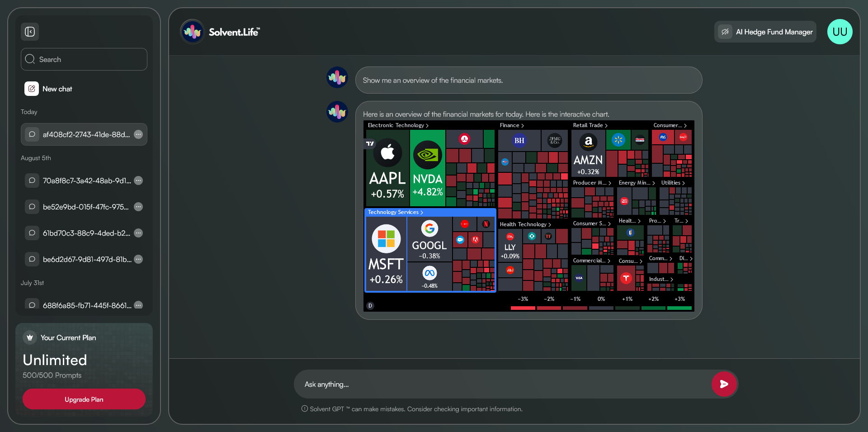Click the Ask anything message input
The image size is (868, 432).
pyautogui.click(x=502, y=384)
